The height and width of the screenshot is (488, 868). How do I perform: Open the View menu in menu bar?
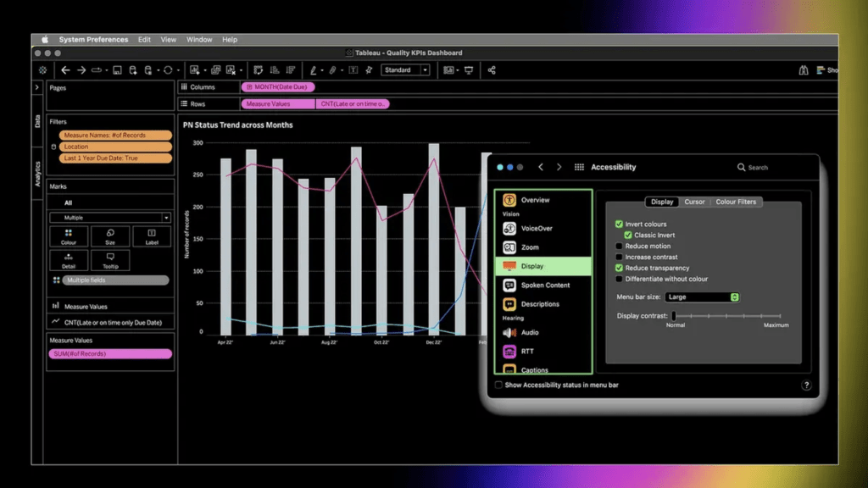pyautogui.click(x=169, y=40)
